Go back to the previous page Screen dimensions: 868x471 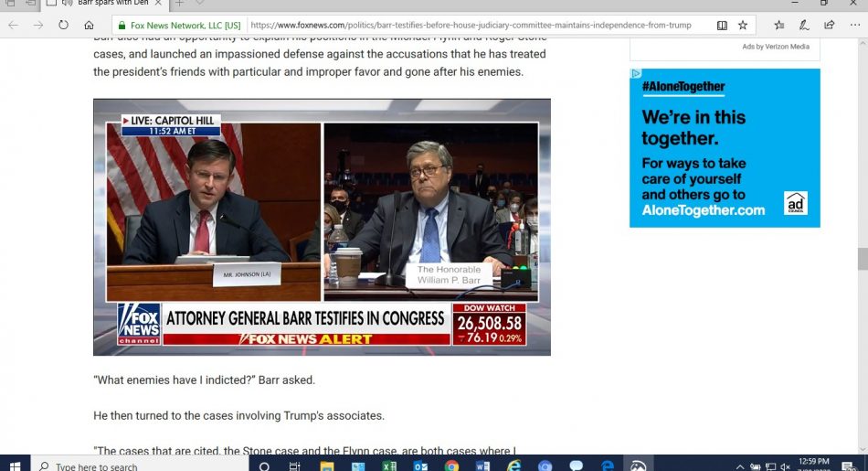pos(14,25)
